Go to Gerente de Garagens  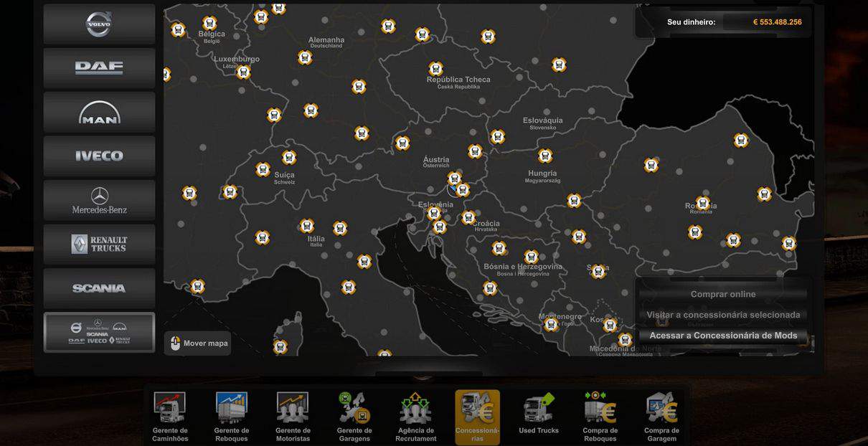(354, 417)
